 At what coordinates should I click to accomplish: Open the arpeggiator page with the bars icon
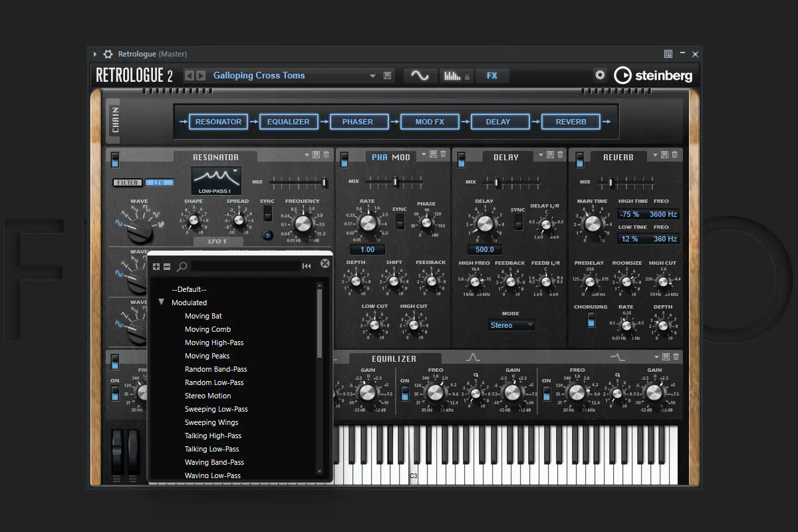(452, 76)
